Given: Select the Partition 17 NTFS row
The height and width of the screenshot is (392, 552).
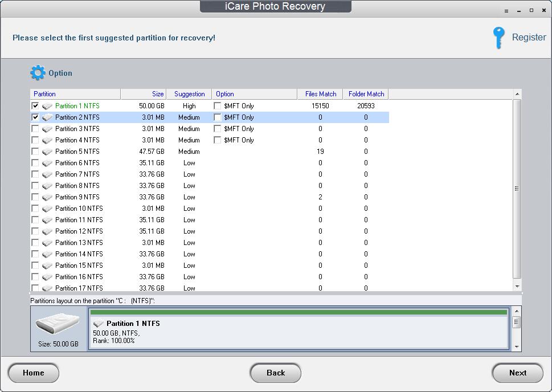Looking at the screenshot, I should pos(210,288).
